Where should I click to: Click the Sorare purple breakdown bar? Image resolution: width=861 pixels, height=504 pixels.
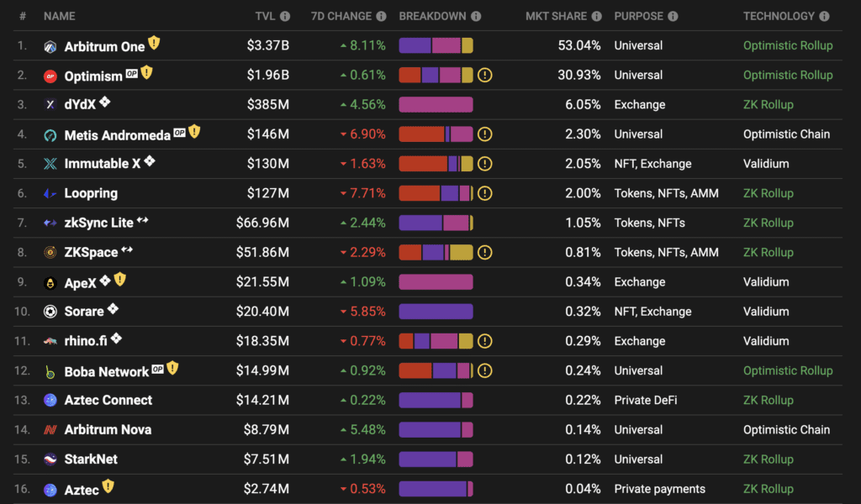pyautogui.click(x=436, y=312)
